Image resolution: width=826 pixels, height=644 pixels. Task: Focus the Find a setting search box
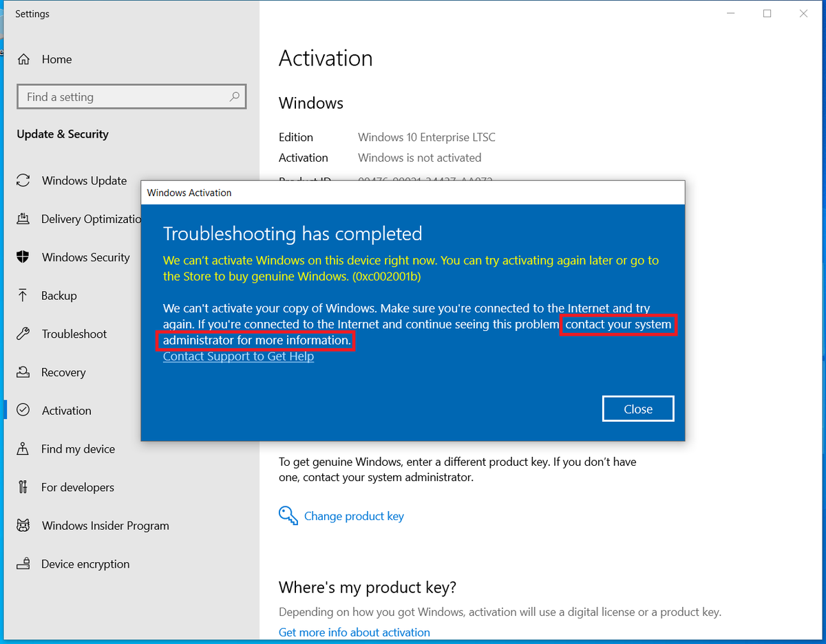tap(131, 97)
